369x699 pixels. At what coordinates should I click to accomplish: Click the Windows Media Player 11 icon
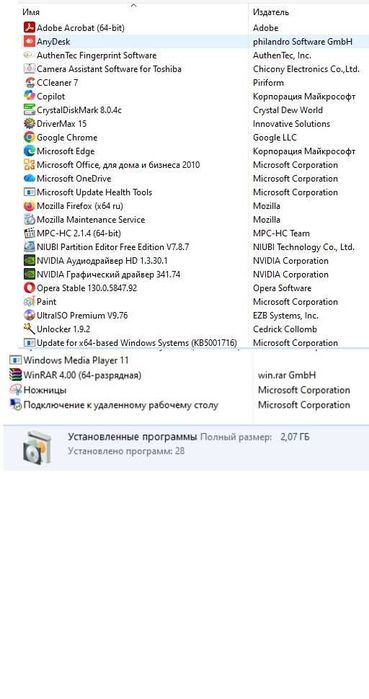pyautogui.click(x=16, y=360)
